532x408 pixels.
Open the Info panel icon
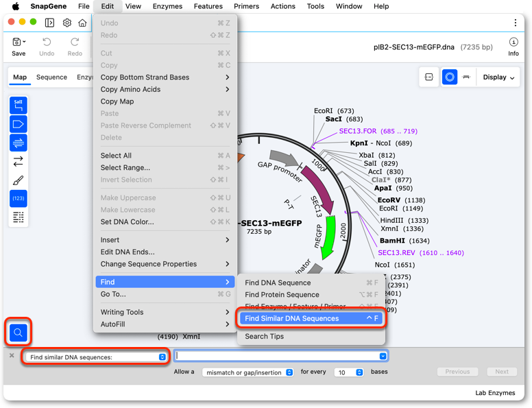(x=513, y=42)
